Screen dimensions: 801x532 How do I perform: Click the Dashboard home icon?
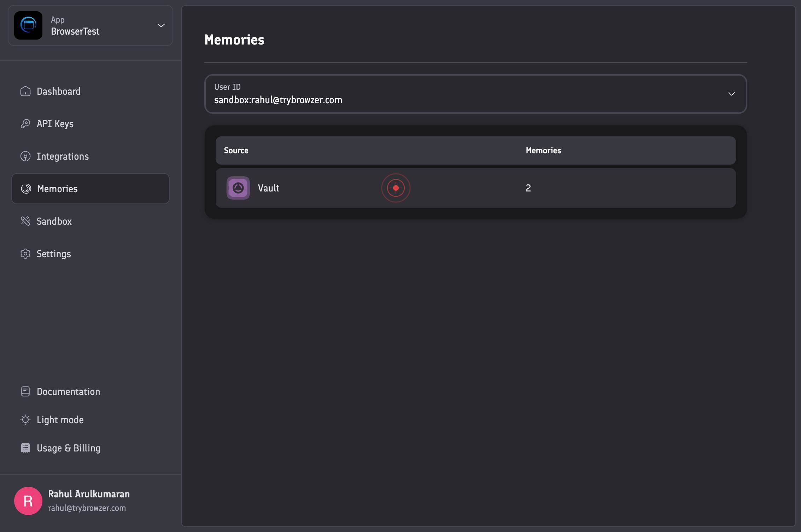25,91
